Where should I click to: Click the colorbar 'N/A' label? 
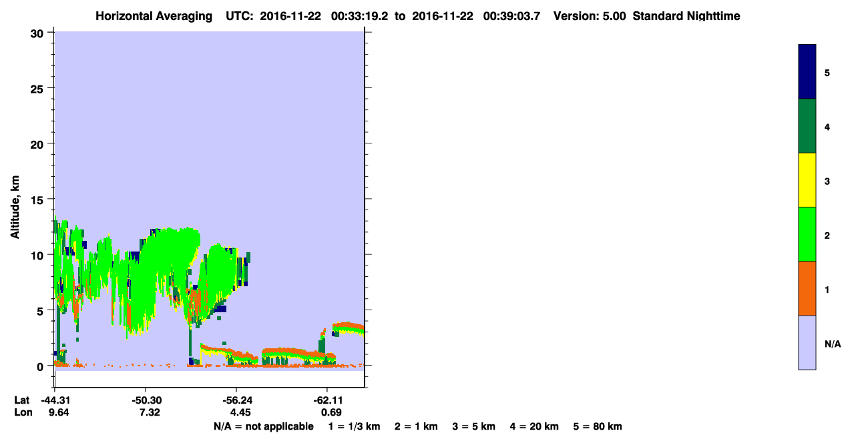click(x=833, y=344)
